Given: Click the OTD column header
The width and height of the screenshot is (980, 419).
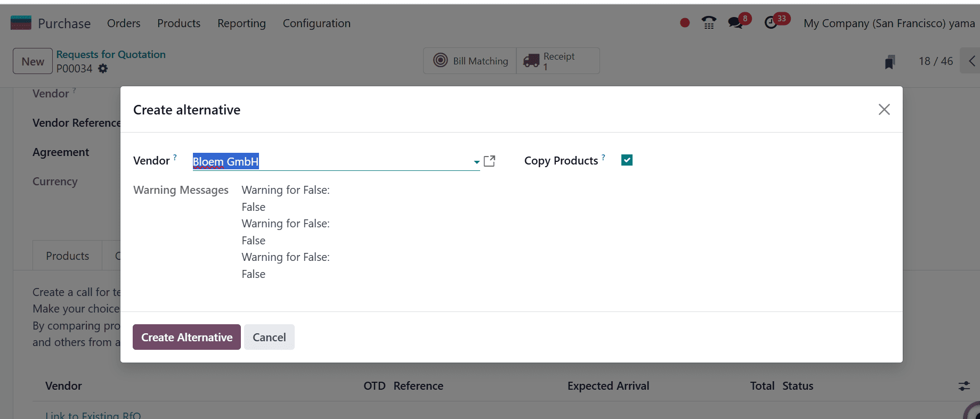Looking at the screenshot, I should click(x=374, y=386).
